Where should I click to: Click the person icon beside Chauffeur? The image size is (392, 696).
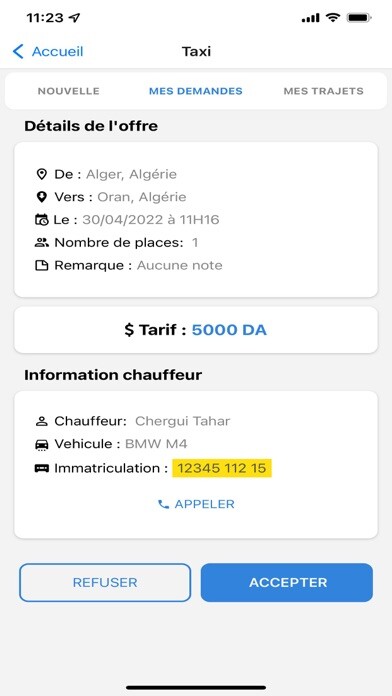point(41,421)
